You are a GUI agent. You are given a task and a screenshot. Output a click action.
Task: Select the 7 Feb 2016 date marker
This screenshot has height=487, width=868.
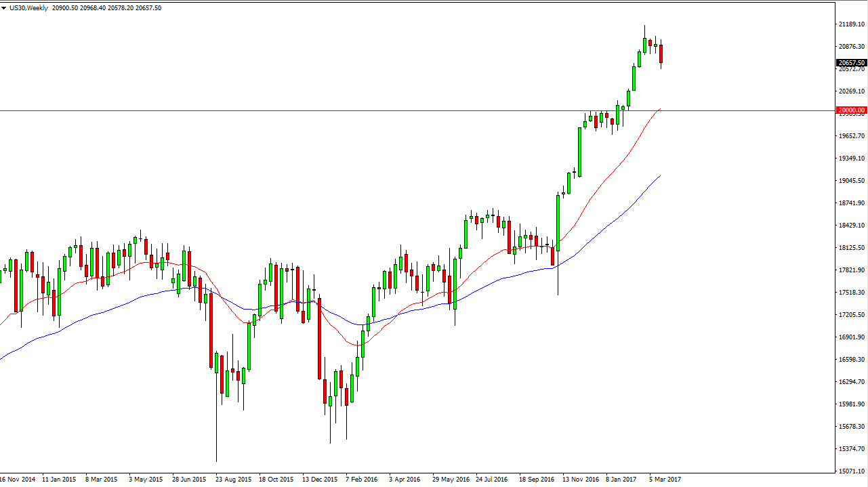(x=362, y=478)
